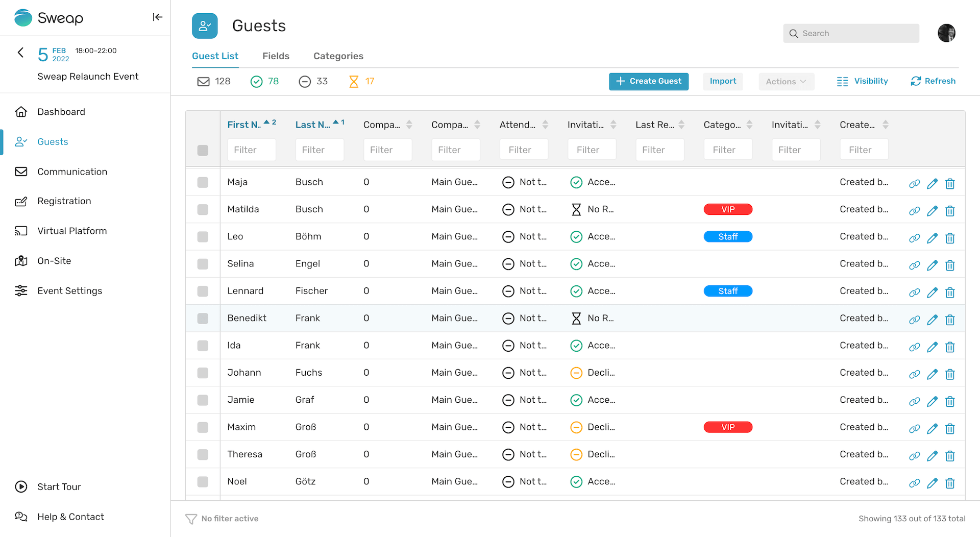The width and height of the screenshot is (980, 537).
Task: Copy link for Maxim Groß
Action: [x=914, y=429]
